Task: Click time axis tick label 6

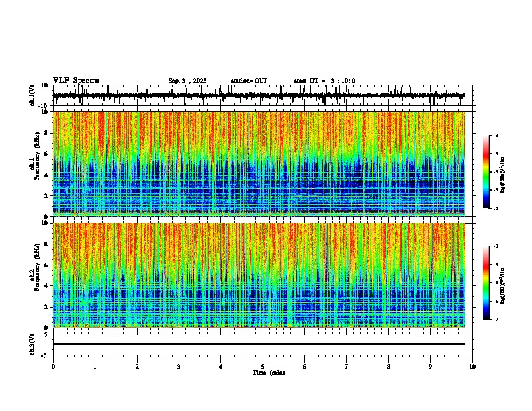Action: (305, 367)
